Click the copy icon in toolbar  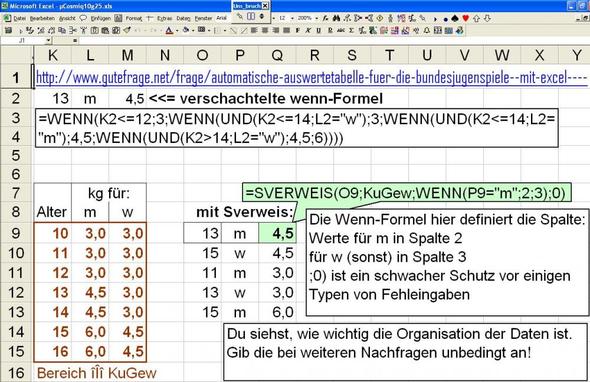point(62,30)
